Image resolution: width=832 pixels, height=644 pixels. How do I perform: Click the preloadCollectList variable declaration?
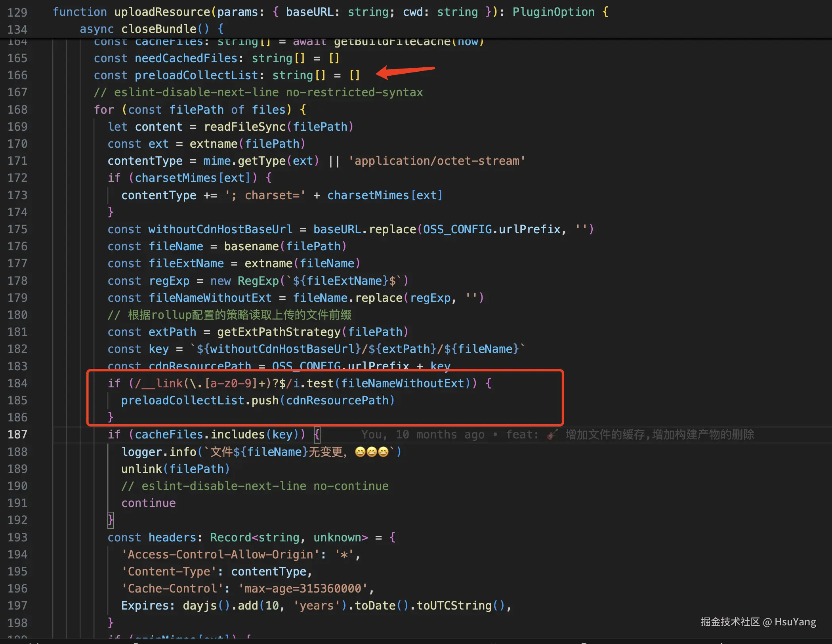tap(196, 75)
